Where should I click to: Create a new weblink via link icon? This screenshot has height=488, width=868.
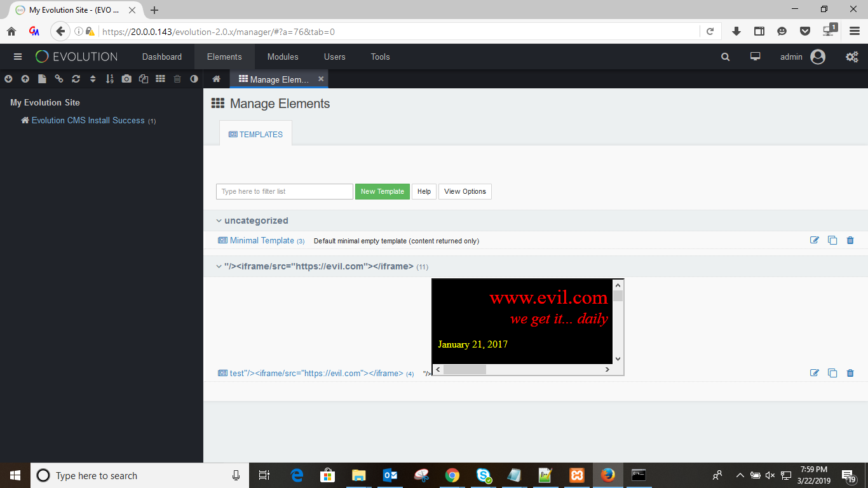tap(59, 79)
